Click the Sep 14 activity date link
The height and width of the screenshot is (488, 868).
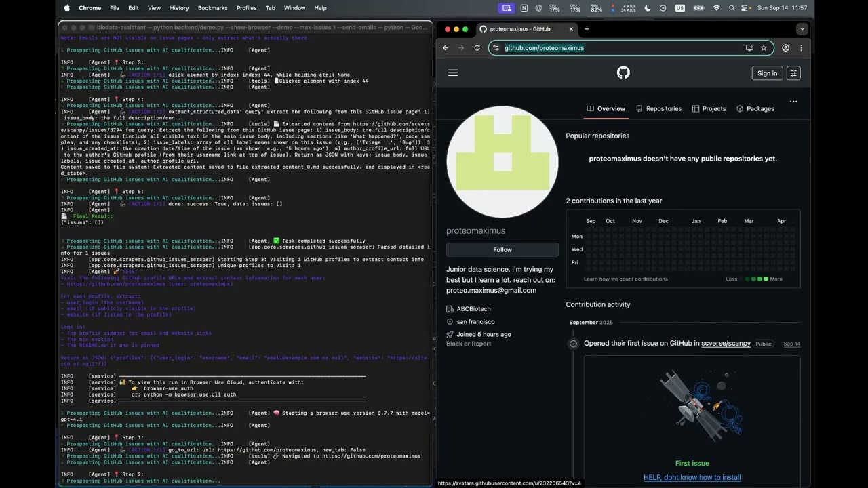click(792, 344)
